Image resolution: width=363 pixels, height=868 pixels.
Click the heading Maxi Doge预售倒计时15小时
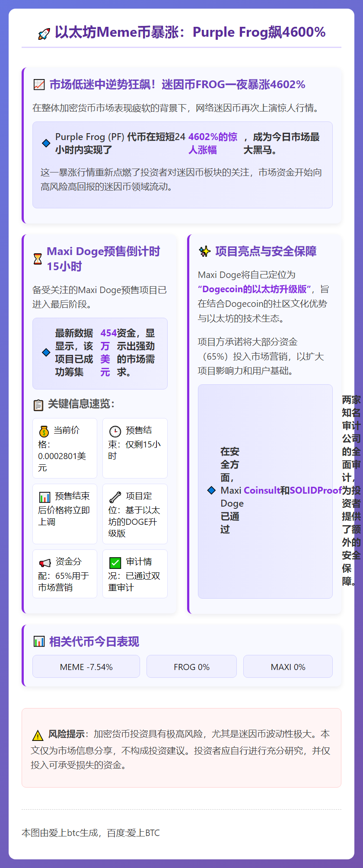103,258
